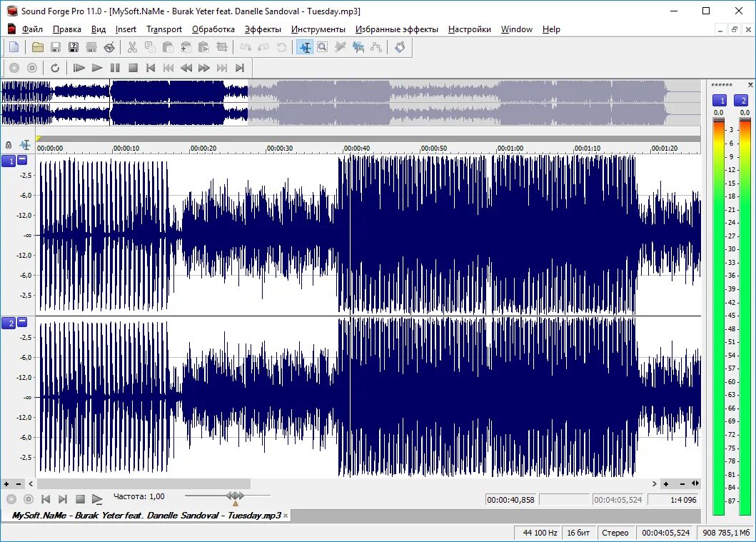Click time zoom out minus button

point(682,483)
